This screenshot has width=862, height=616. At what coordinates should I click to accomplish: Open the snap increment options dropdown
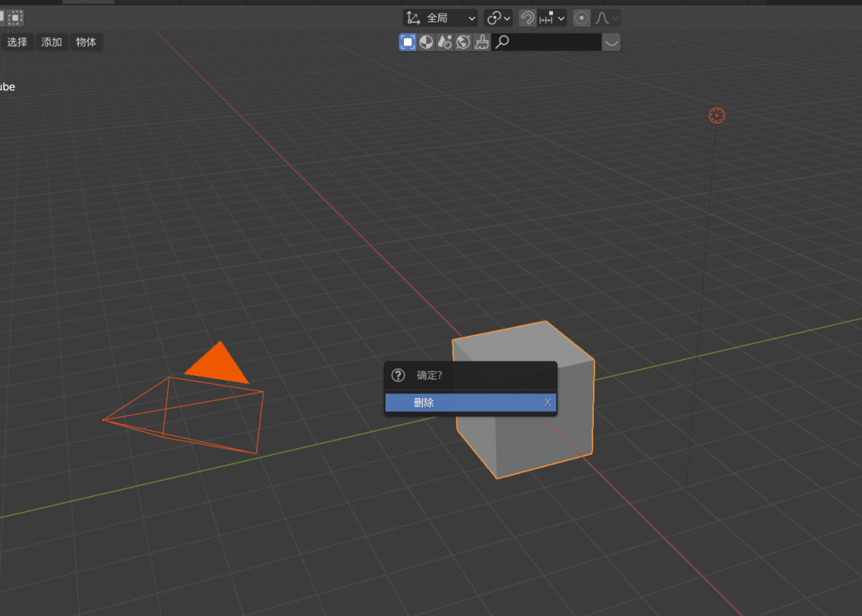tap(552, 18)
